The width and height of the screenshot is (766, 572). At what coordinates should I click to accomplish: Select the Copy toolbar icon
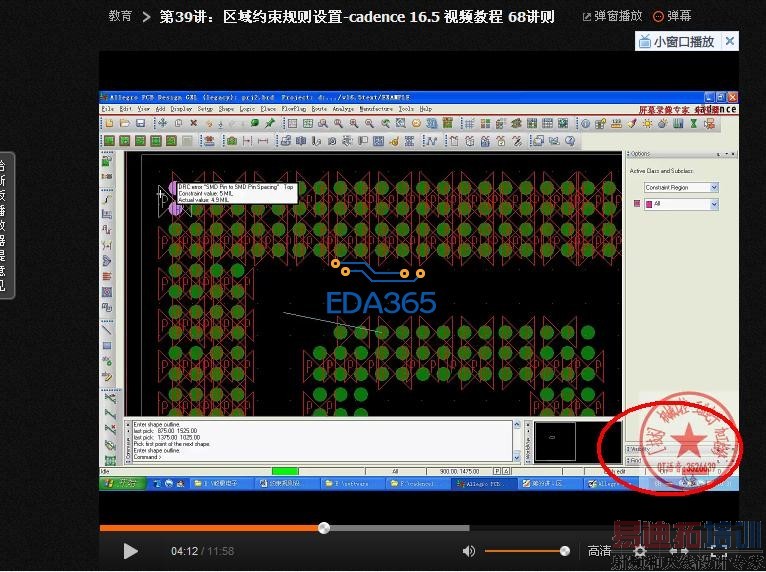point(178,124)
